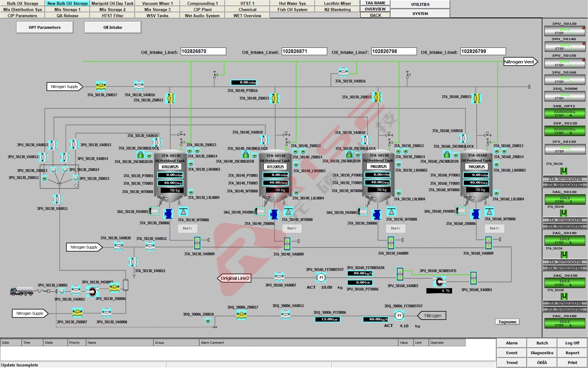Toggle level switch indicator 3TA_50130_LSH0003
Image resolution: width=588 pixels, height=368 pixels.
(x=191, y=164)
